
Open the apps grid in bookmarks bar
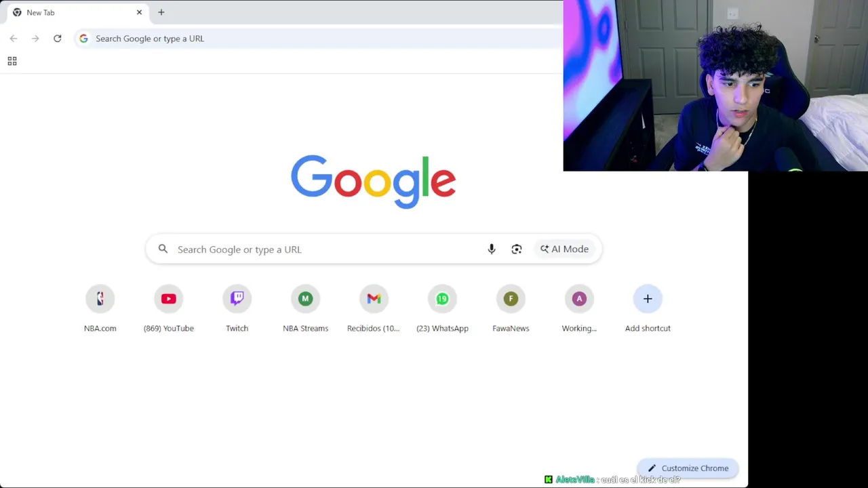[x=12, y=61]
